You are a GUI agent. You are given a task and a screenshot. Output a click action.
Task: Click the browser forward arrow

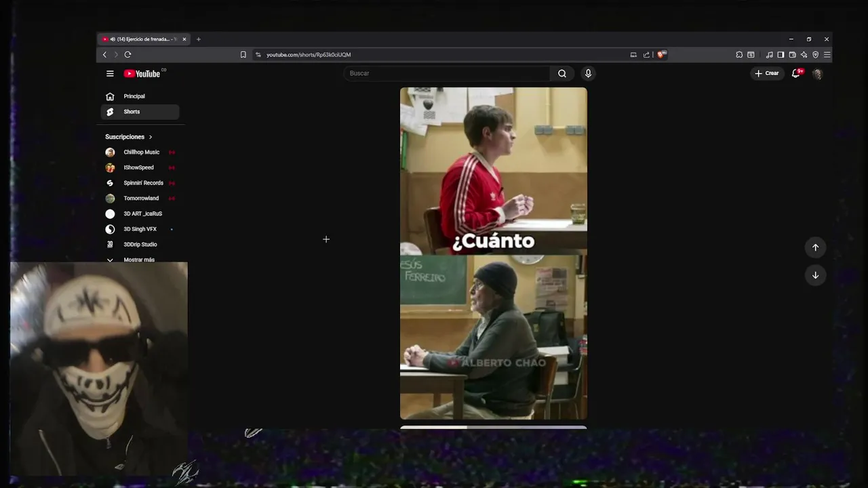(x=116, y=54)
